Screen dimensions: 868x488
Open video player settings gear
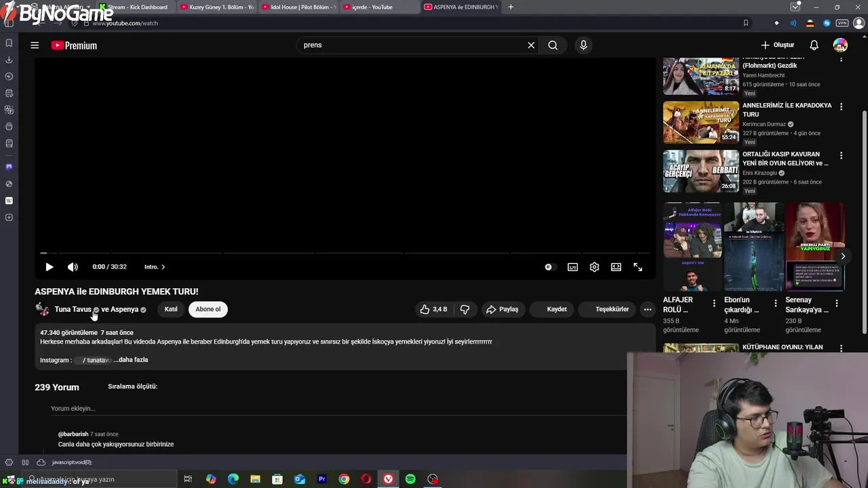pyautogui.click(x=594, y=267)
